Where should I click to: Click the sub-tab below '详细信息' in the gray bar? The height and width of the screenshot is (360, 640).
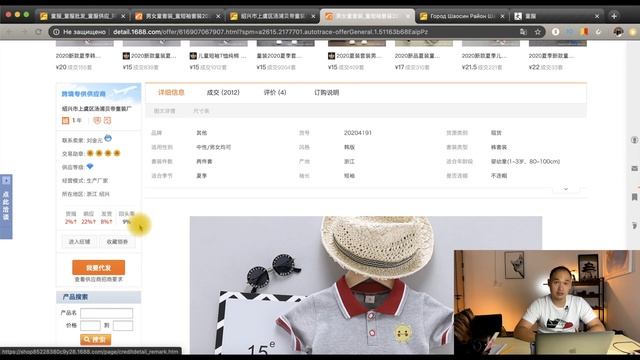[164, 111]
